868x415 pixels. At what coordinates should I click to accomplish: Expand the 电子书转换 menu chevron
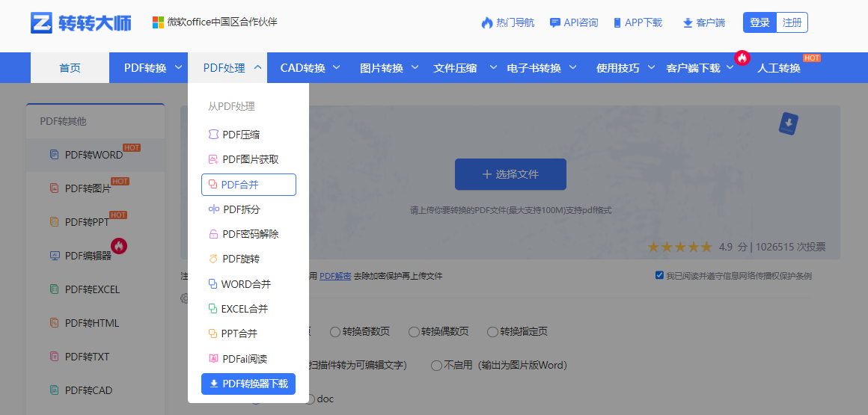coord(573,67)
